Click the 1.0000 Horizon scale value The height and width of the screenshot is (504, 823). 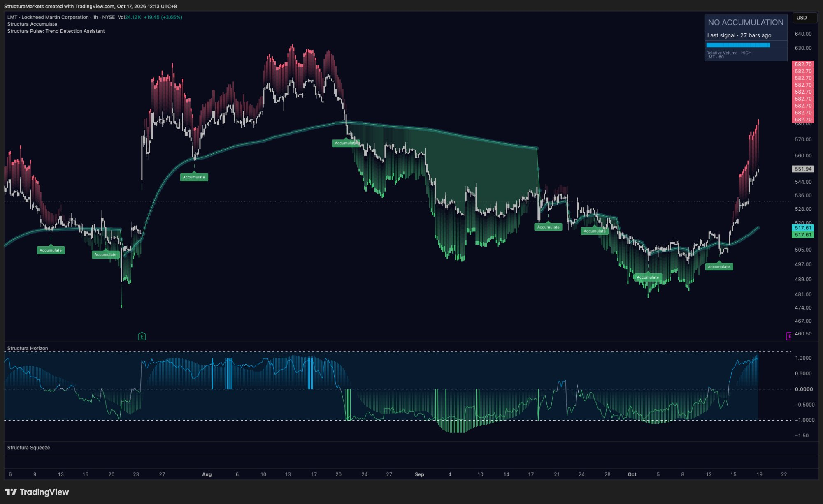pos(803,358)
